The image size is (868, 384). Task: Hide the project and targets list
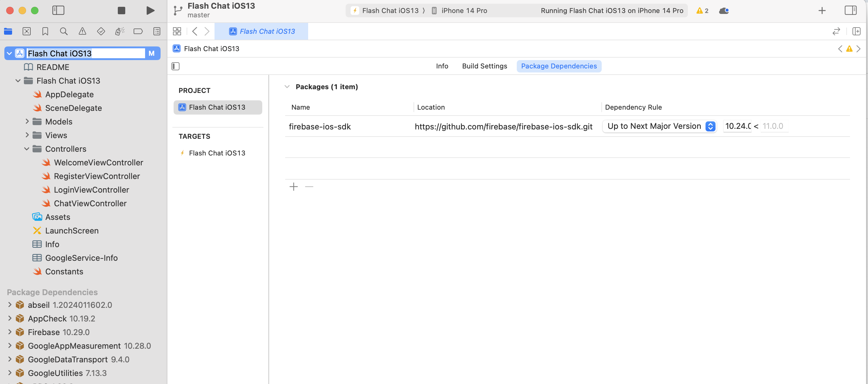tap(175, 66)
